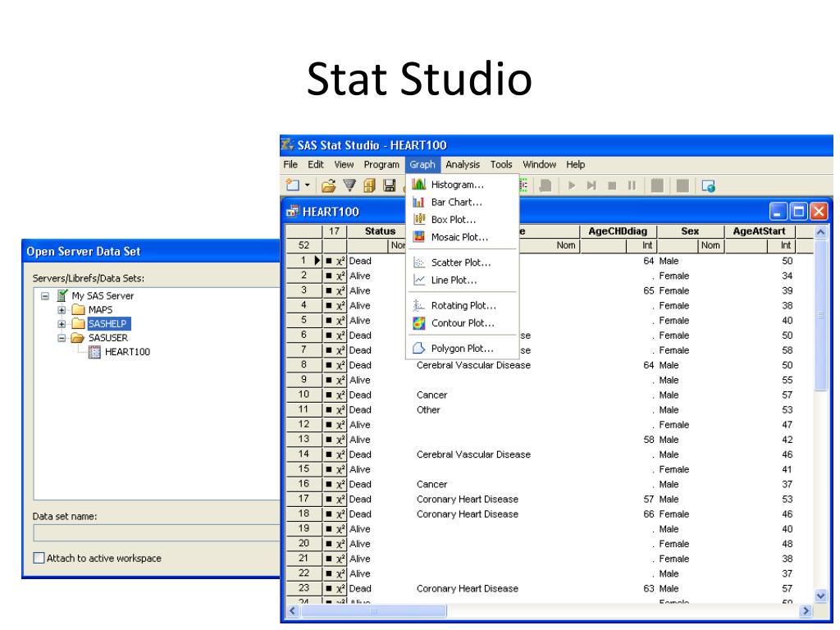Click the Line Plot menu icon
The width and height of the screenshot is (840, 630).
(419, 281)
